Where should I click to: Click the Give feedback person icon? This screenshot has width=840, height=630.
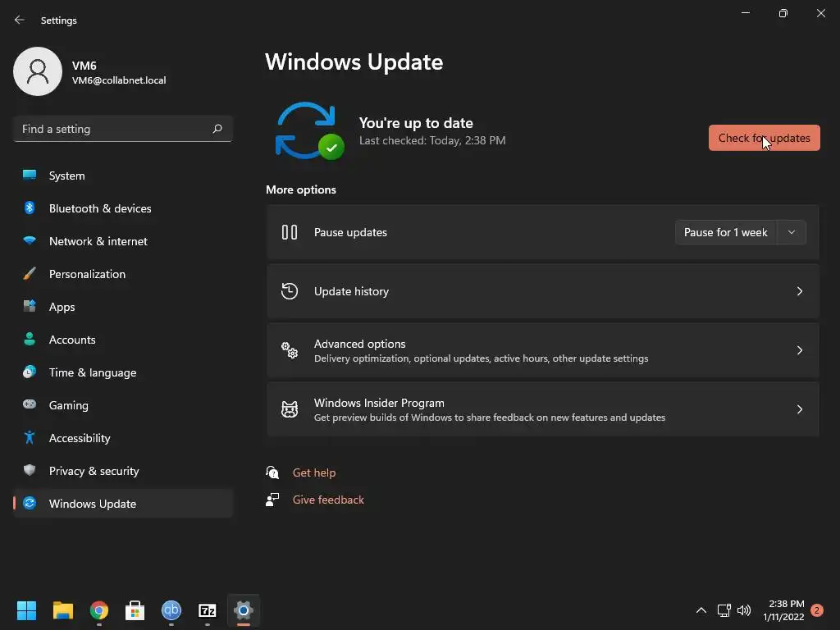[x=272, y=500]
